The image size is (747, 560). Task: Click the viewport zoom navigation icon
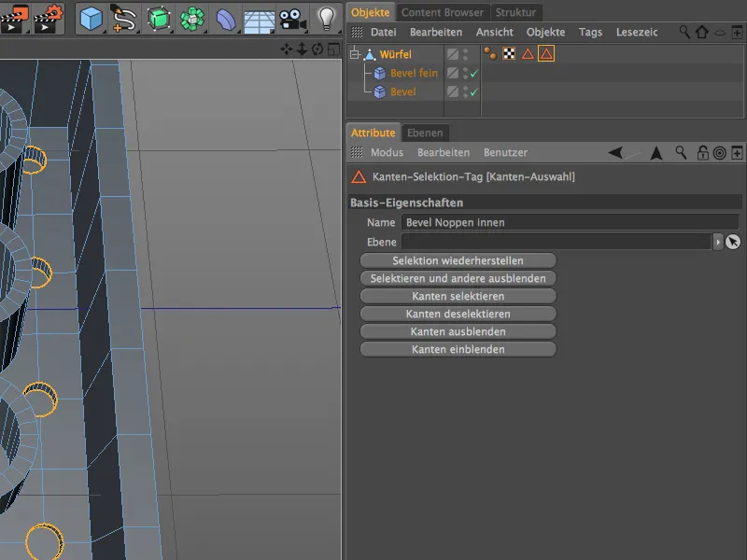[302, 49]
